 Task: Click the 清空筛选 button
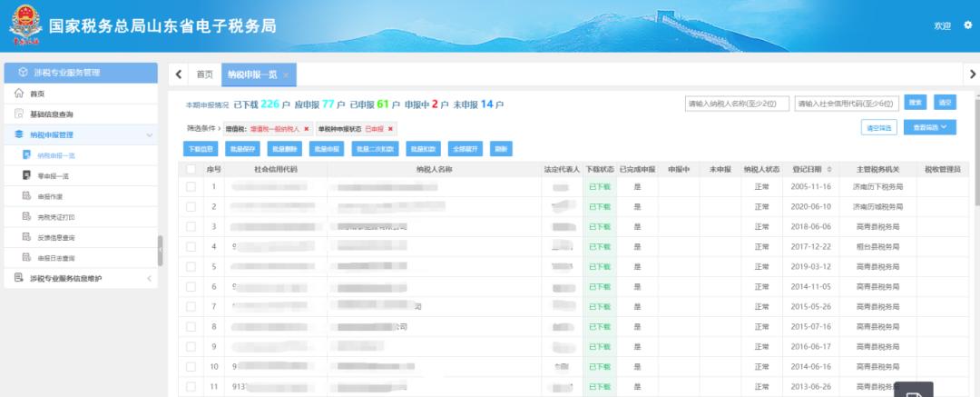pyautogui.click(x=879, y=128)
